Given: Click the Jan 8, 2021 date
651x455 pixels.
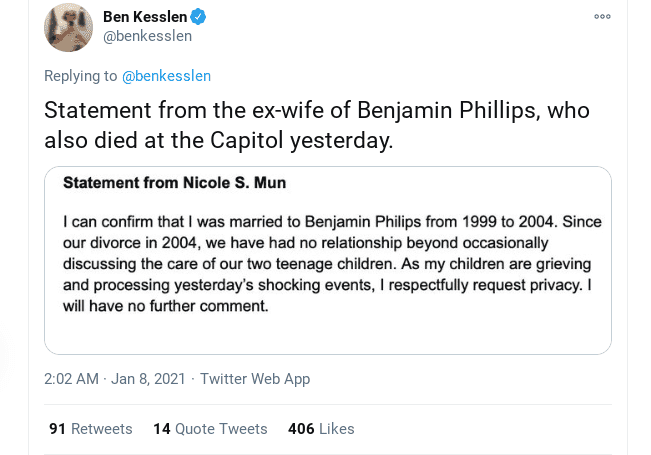Looking at the screenshot, I should 150,379.
